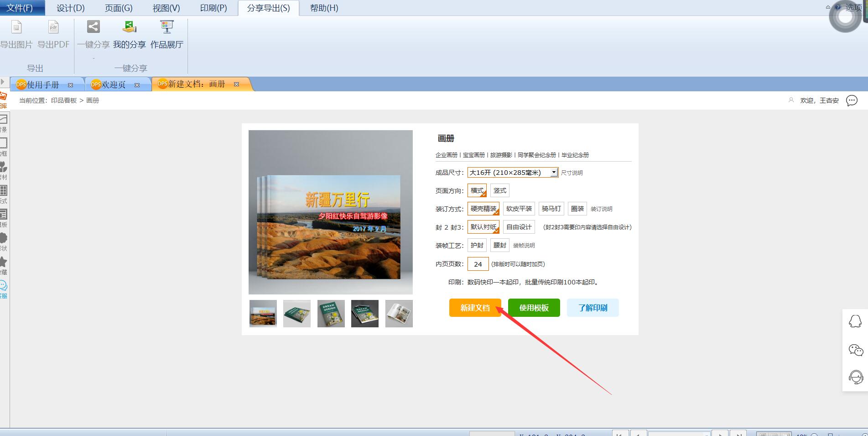Open the WeChat contact icon on the right panel
Image resolution: width=868 pixels, height=436 pixels.
click(856, 350)
